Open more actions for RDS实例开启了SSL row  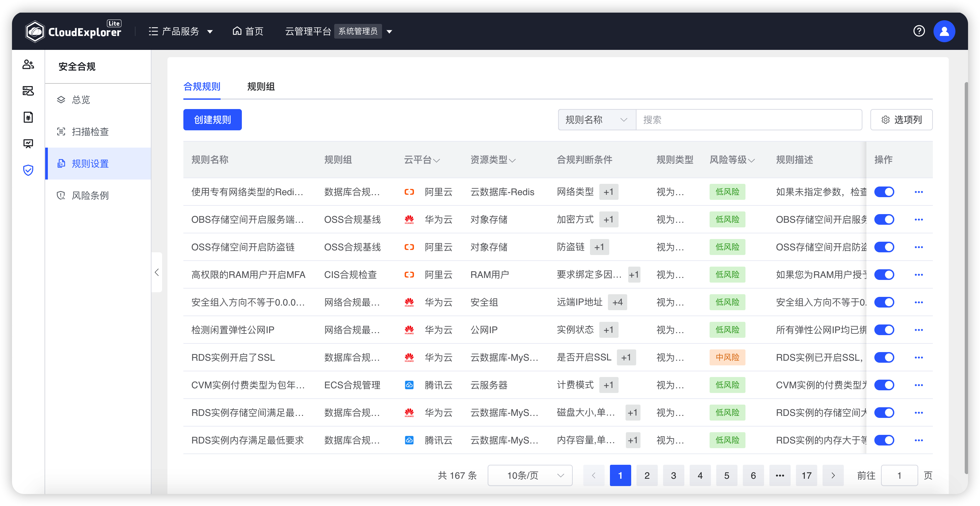[918, 357]
